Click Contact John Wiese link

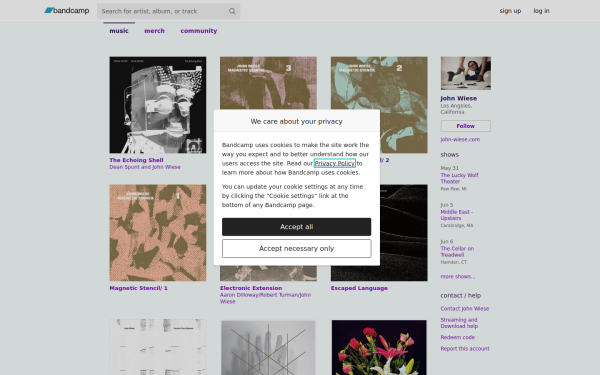[465, 308]
